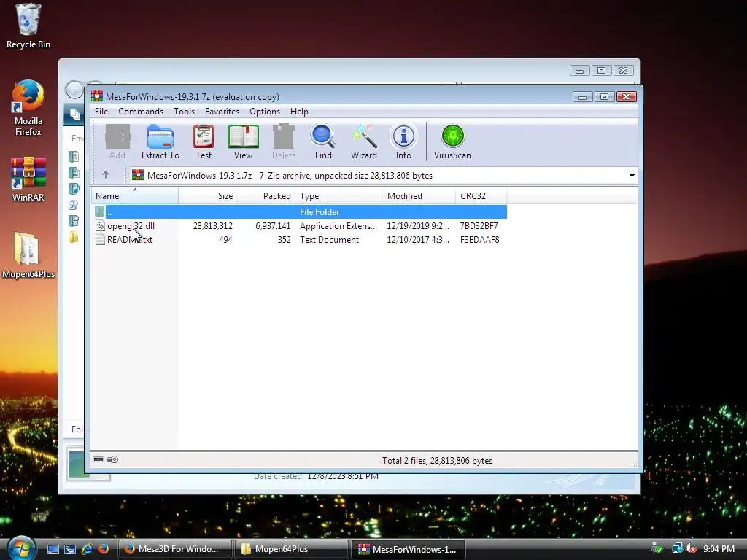The height and width of the screenshot is (560, 747).
Task: Sort by Packed column header
Action: point(266,195)
